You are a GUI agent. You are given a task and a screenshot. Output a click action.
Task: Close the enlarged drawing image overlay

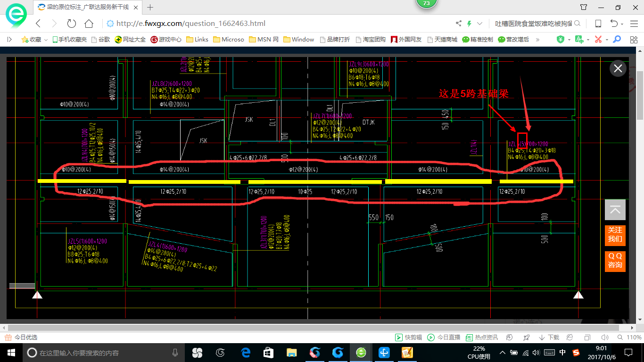point(618,69)
